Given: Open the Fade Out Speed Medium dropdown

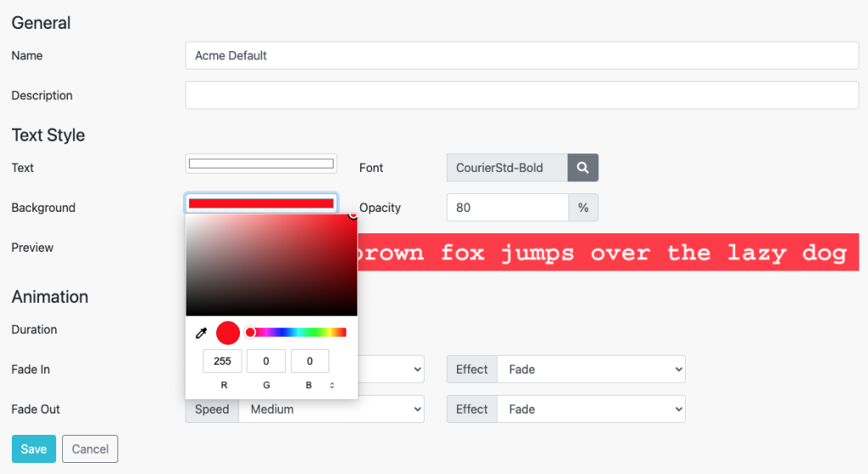Looking at the screenshot, I should coord(331,410).
